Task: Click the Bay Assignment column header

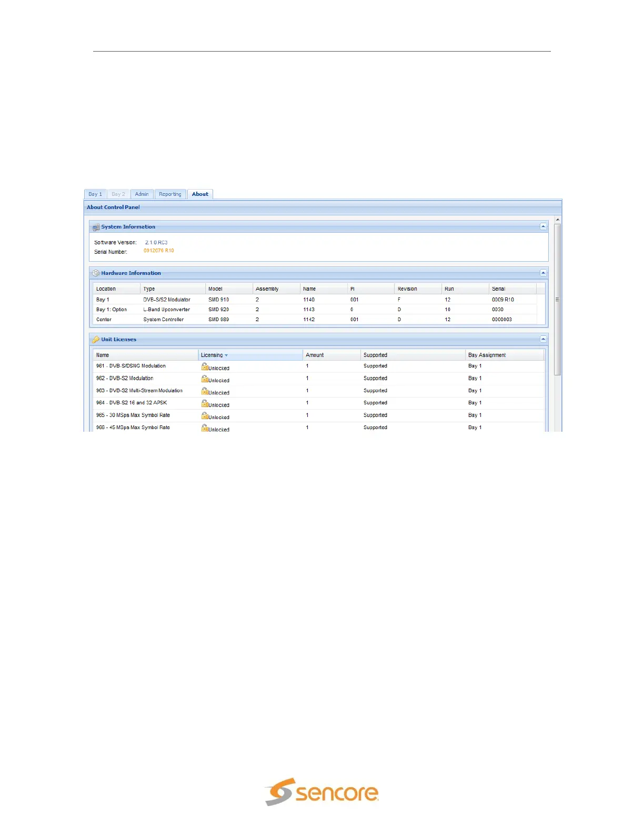Action: tap(505, 355)
